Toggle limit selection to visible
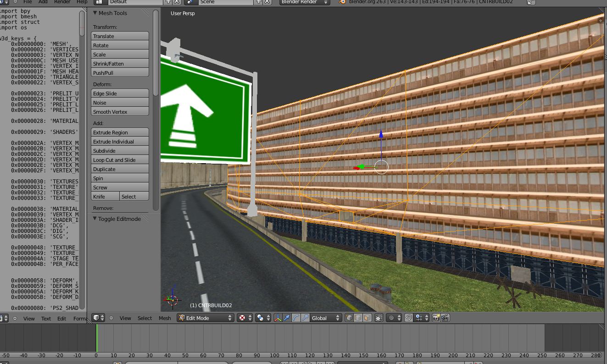This screenshot has height=364, width=607. click(379, 318)
